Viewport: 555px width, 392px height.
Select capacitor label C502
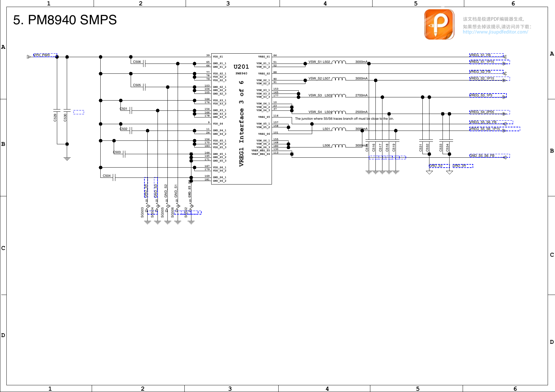[x=123, y=129]
